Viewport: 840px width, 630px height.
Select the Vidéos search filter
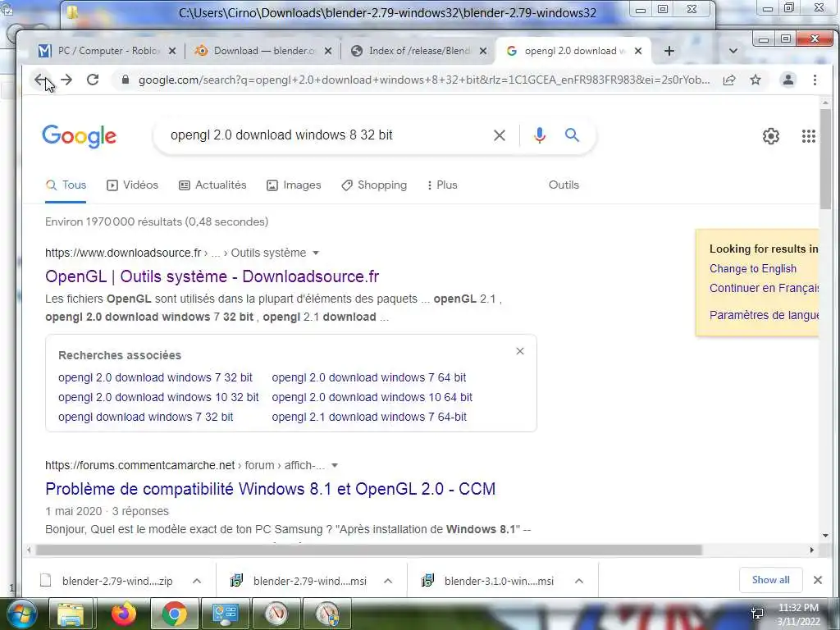(x=132, y=185)
